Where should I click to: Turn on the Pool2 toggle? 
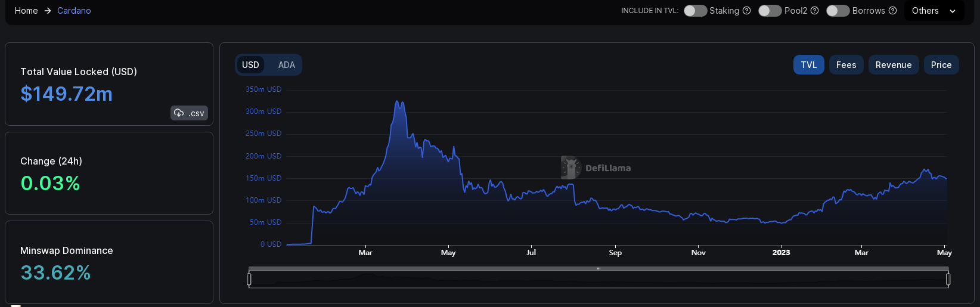[770, 11]
